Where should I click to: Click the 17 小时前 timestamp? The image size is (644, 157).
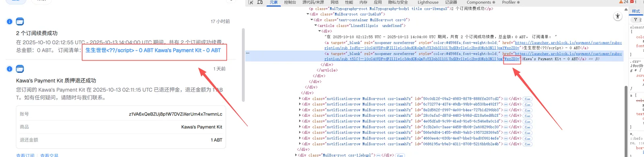click(x=220, y=21)
